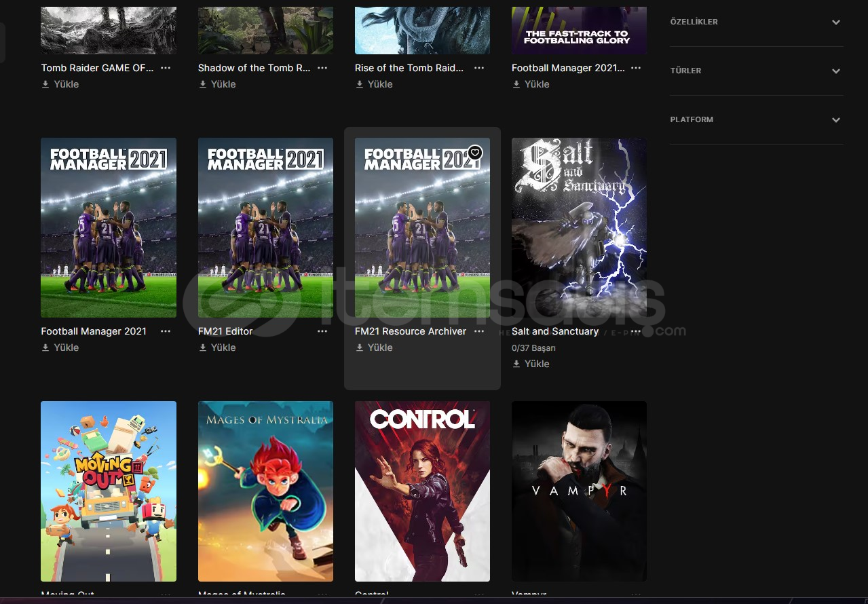This screenshot has height=604, width=868.
Task: Click the three-dot menu for Salt and Sanctuary
Action: 636,331
